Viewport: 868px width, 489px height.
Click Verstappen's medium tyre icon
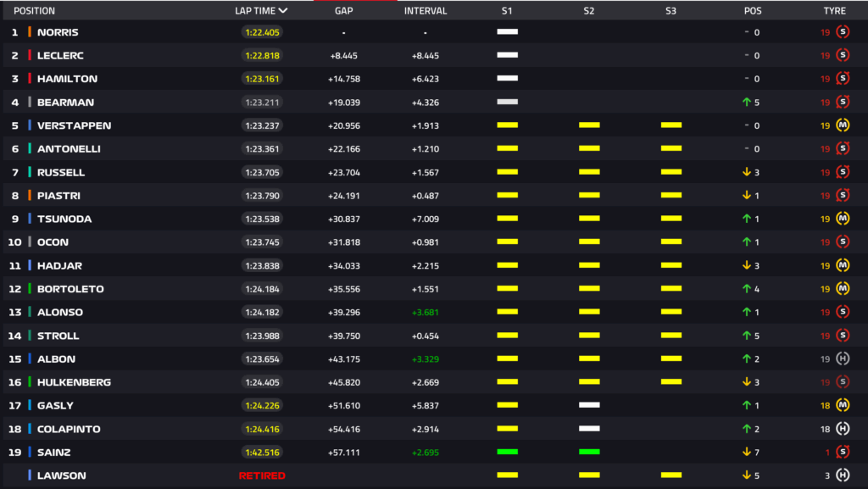click(x=843, y=125)
